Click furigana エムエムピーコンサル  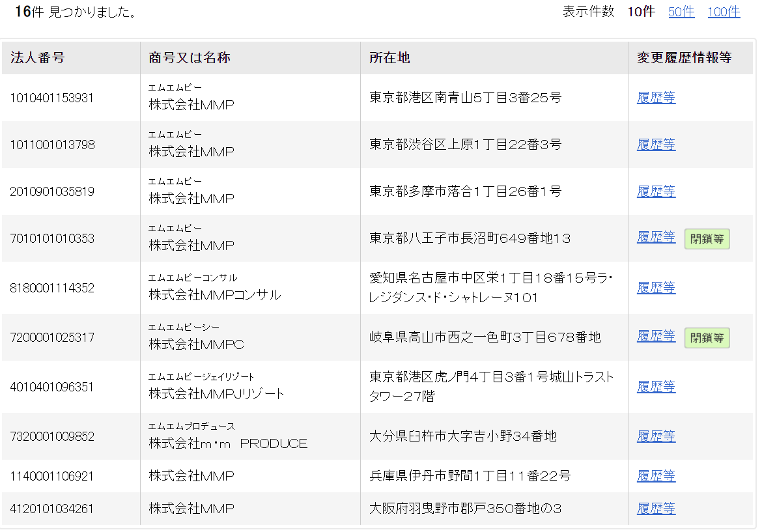pyautogui.click(x=193, y=278)
